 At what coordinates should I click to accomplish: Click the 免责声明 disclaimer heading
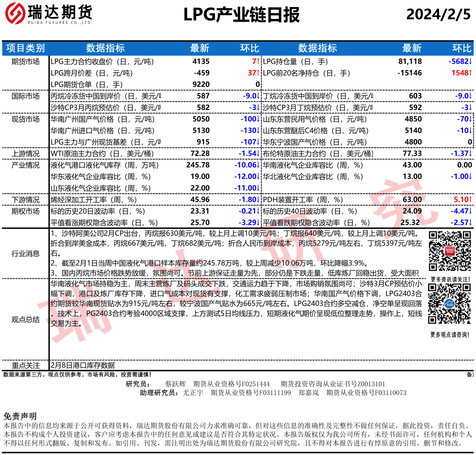[x=20, y=416]
